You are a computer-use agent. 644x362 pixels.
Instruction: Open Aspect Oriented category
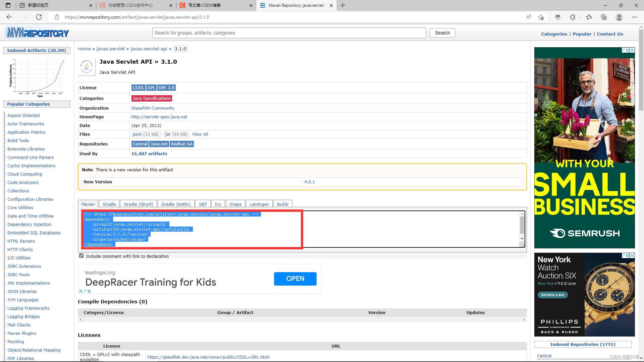click(x=23, y=116)
